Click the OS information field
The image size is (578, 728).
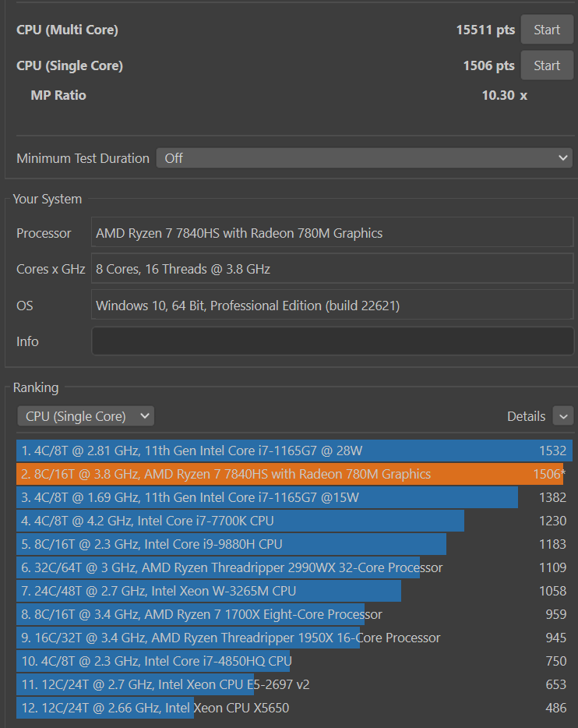[333, 306]
